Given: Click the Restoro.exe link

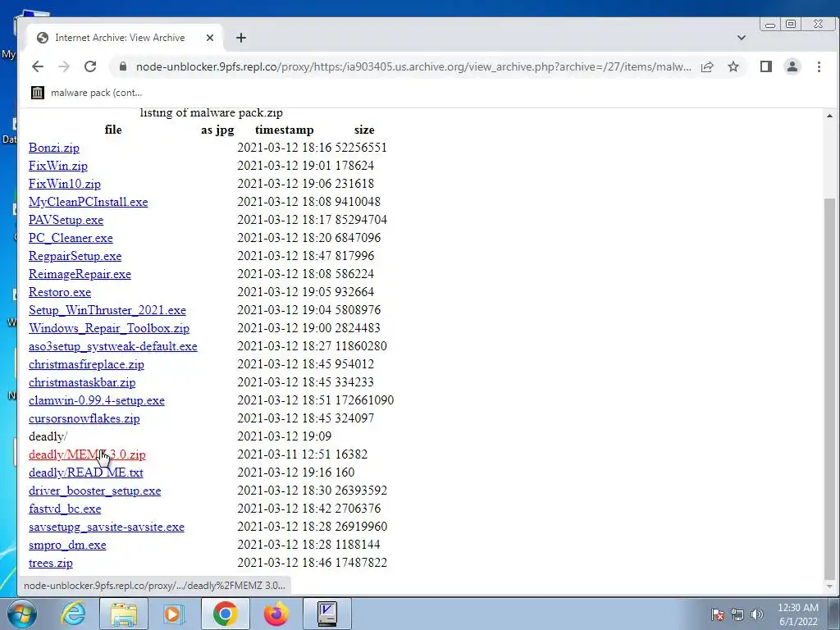Looking at the screenshot, I should (x=60, y=293).
